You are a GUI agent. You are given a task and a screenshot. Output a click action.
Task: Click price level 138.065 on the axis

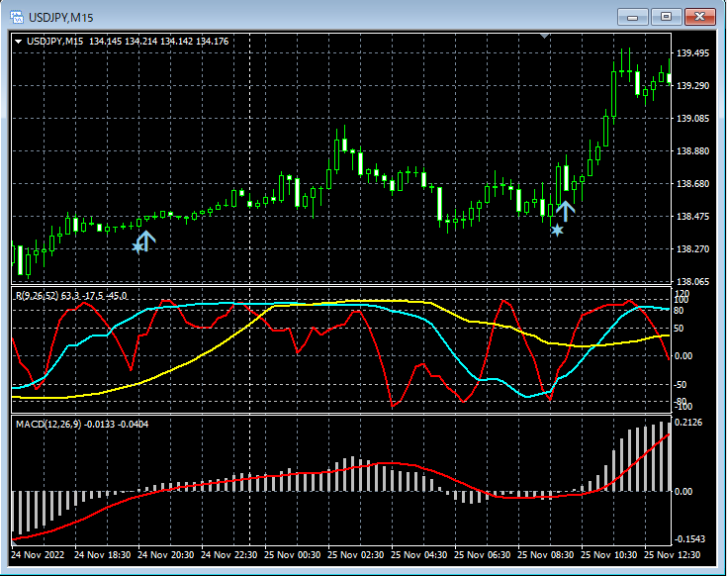pos(692,281)
